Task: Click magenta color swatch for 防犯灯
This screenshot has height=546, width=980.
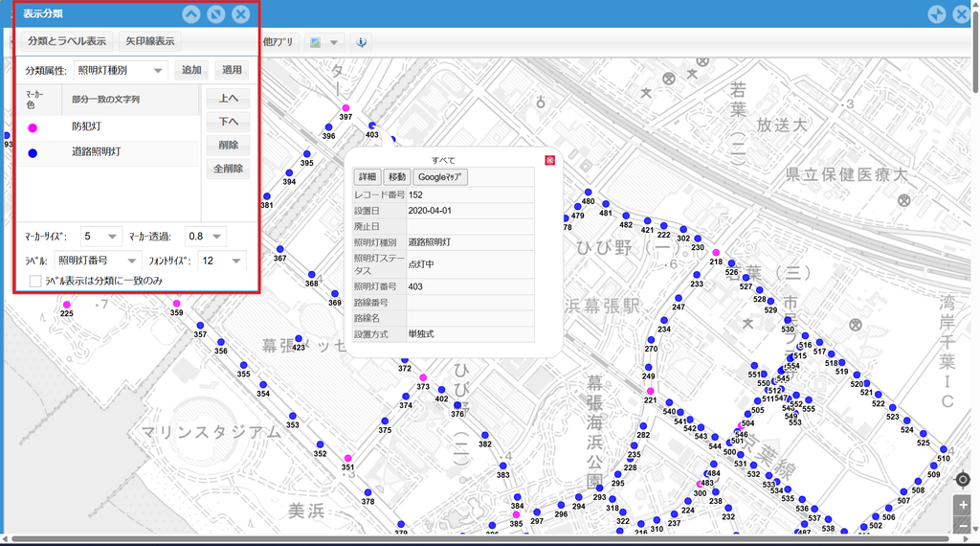Action: [33, 127]
